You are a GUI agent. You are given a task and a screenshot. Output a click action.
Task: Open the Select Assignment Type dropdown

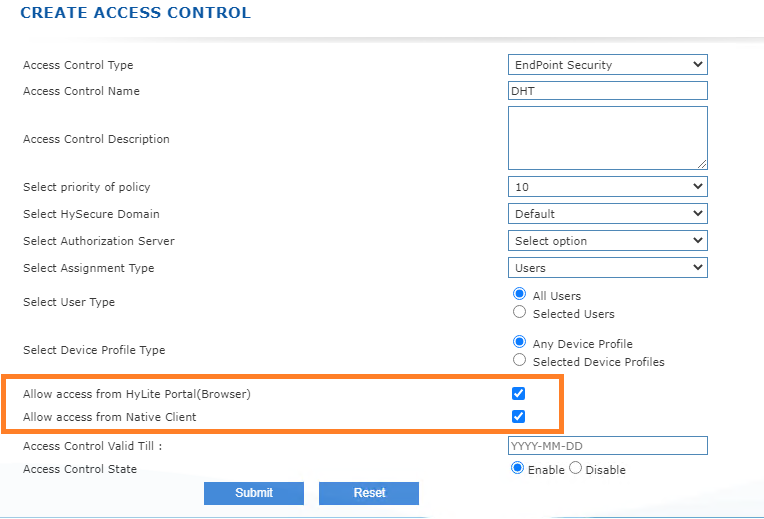[608, 268]
